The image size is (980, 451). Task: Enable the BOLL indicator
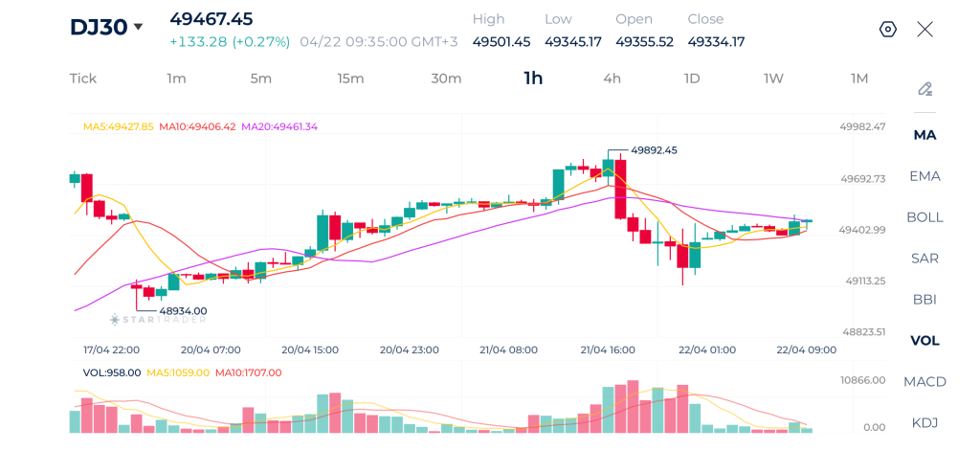coord(924,217)
